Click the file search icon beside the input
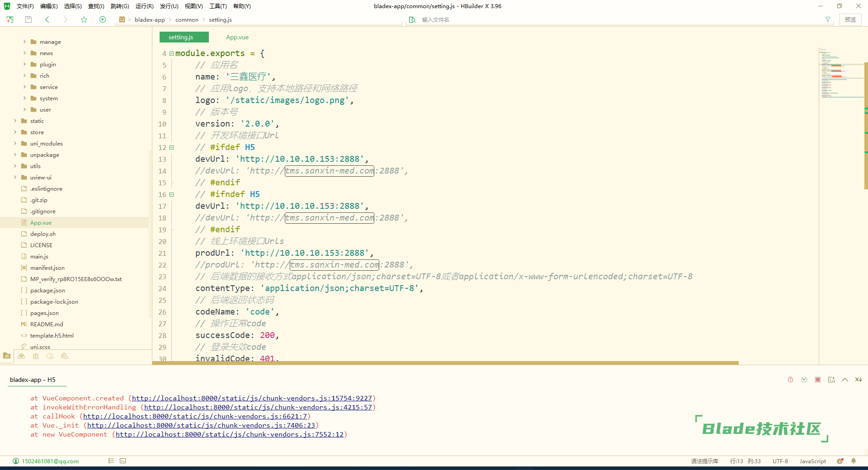 point(412,19)
